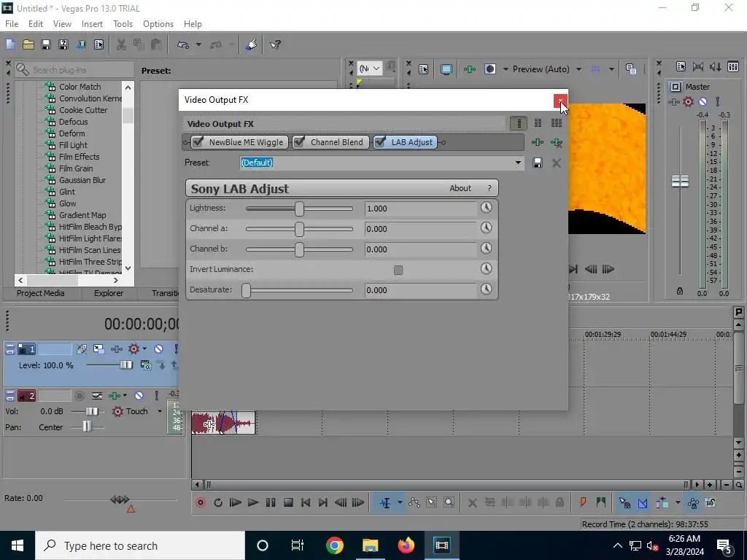Animate Lightness with its clock icon
747x560 pixels.
pyautogui.click(x=486, y=208)
